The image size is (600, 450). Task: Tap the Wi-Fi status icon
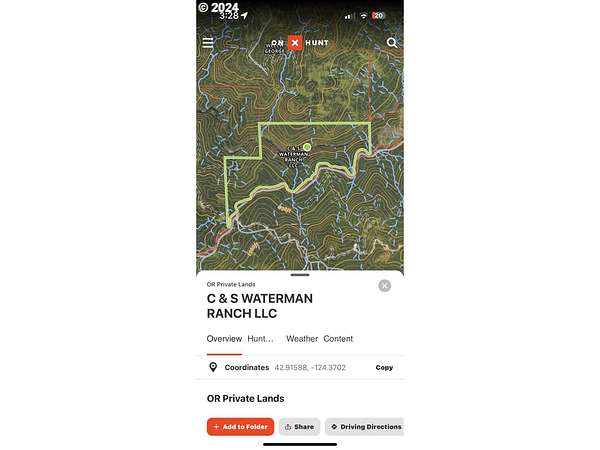click(x=364, y=16)
